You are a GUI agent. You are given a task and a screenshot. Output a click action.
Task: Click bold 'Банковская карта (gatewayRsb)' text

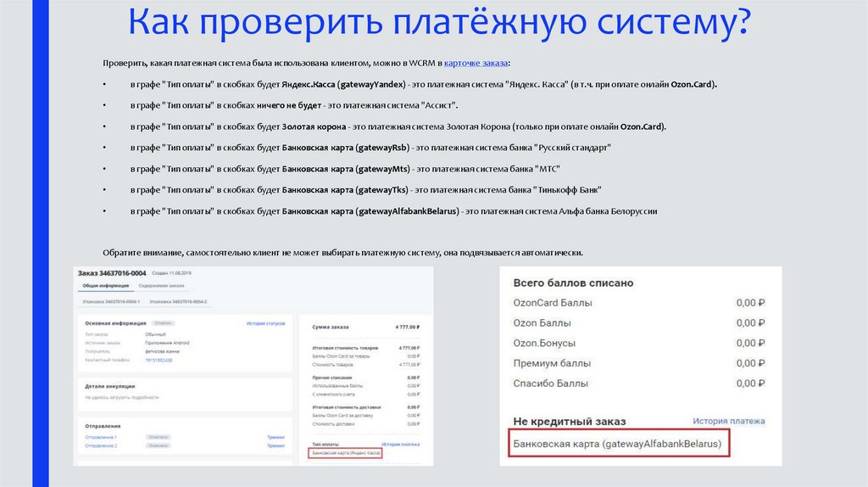(x=346, y=148)
